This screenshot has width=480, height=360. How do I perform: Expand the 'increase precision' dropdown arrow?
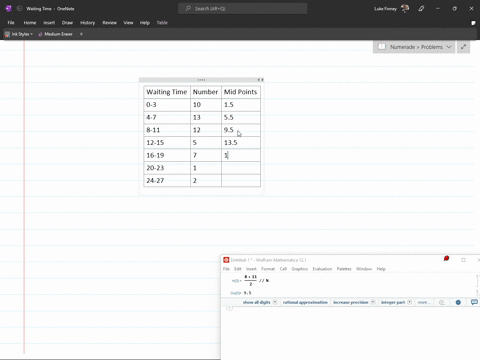pyautogui.click(x=373, y=302)
